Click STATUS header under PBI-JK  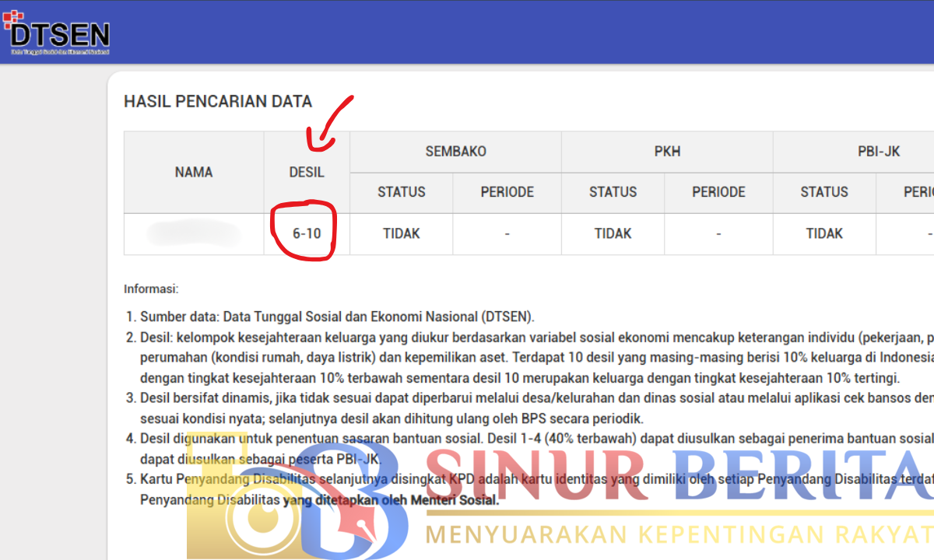(x=824, y=192)
